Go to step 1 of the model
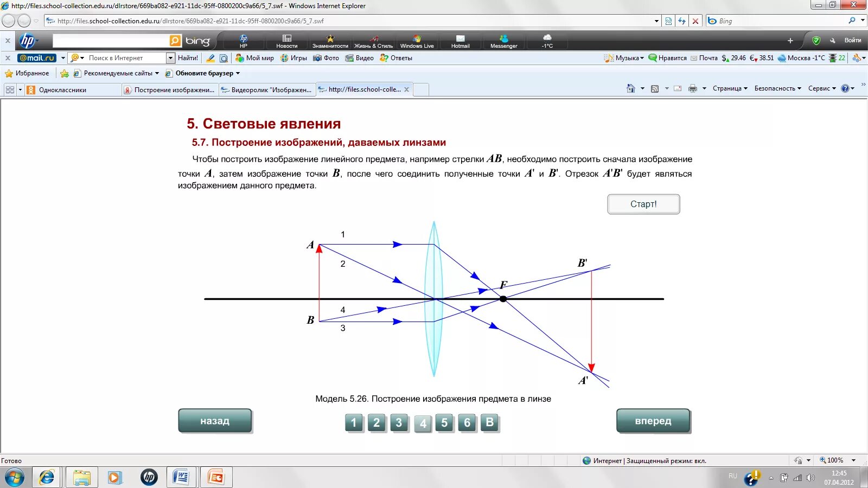Image resolution: width=868 pixels, height=488 pixels. pos(354,423)
